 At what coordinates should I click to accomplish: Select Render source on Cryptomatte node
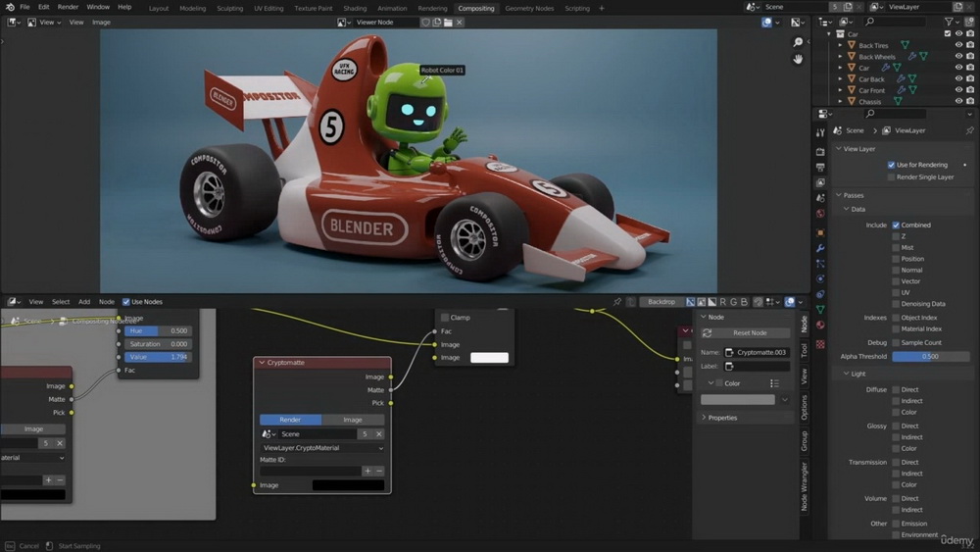(290, 420)
